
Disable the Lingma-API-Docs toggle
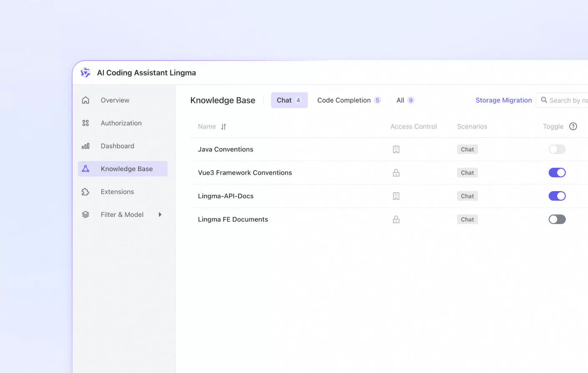(x=557, y=196)
